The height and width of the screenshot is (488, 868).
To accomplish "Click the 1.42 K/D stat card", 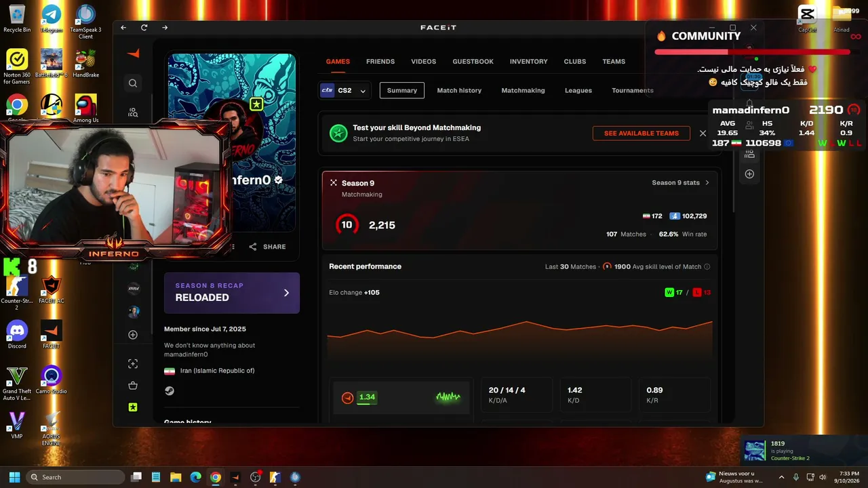I will point(595,396).
